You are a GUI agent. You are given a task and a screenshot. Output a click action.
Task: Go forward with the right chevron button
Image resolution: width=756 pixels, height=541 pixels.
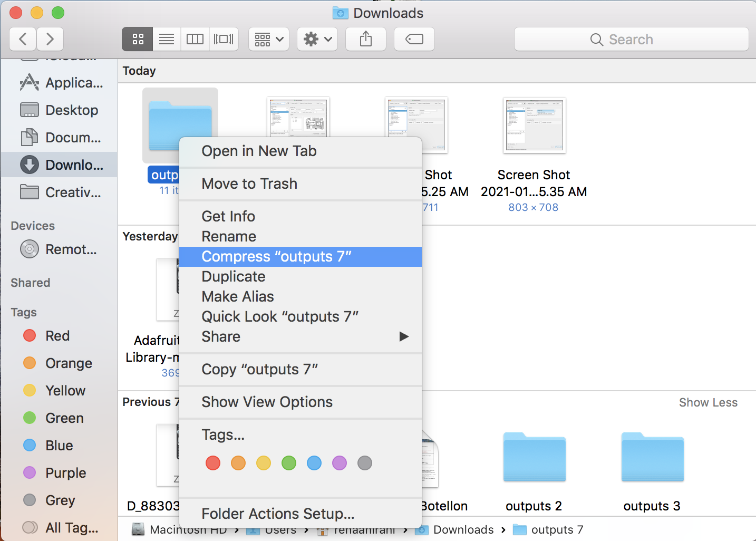[50, 39]
